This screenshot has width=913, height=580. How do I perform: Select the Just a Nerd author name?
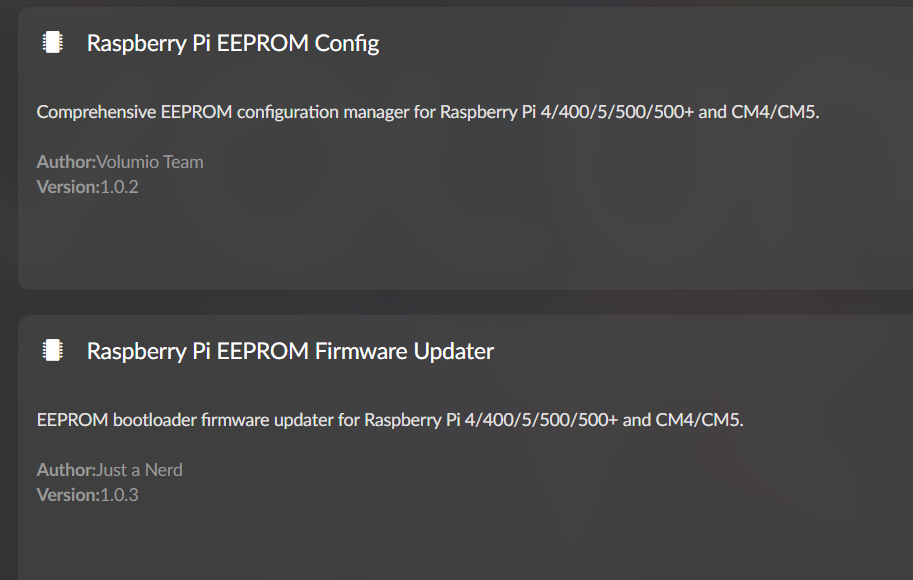(x=139, y=470)
